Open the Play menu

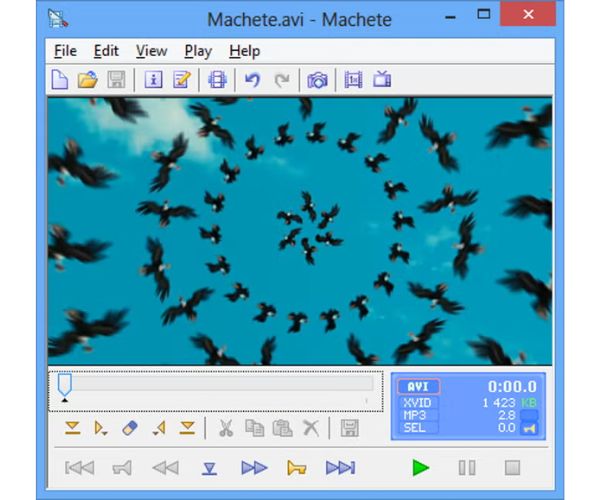coord(197,51)
